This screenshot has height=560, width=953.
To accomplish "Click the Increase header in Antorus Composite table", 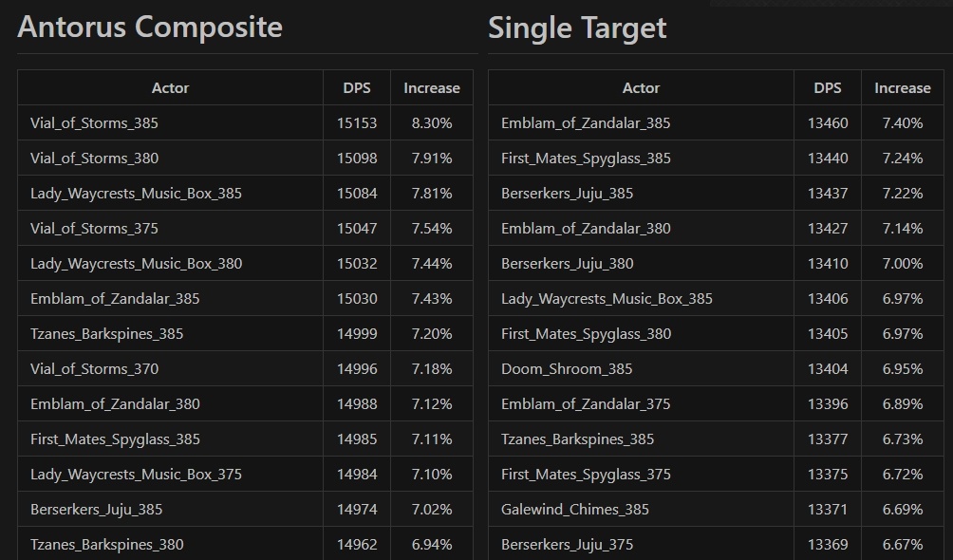I will tap(431, 88).
